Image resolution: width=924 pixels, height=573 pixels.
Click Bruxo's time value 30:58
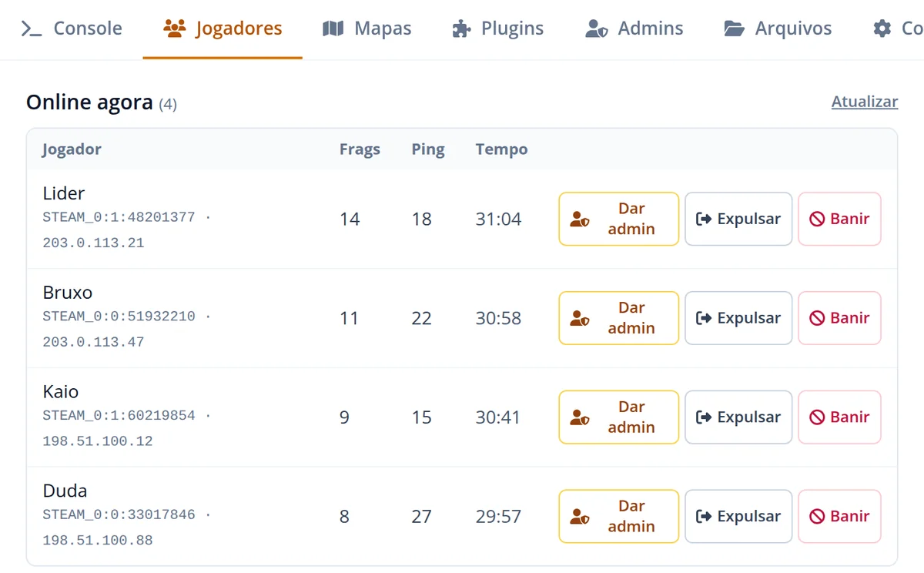(x=498, y=319)
